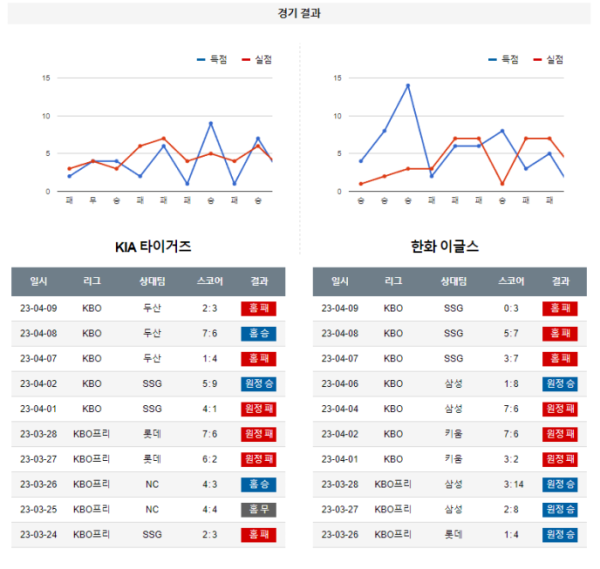Click the 원정승 badge in KIA 23-04-02 row
600x569 pixels.
click(x=259, y=384)
